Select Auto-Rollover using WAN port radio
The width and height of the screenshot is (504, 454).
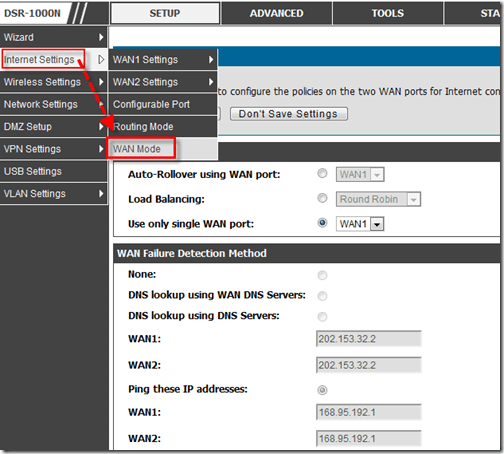coord(322,173)
